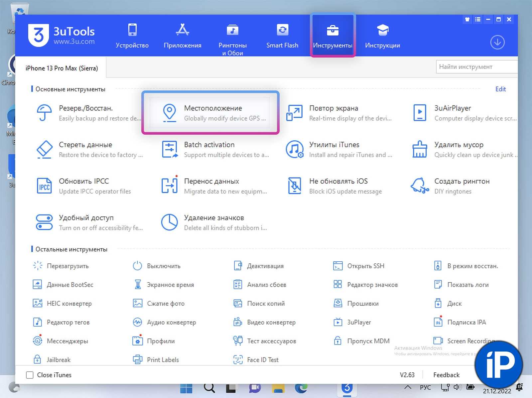Open Редактор значков tool

(x=365, y=285)
